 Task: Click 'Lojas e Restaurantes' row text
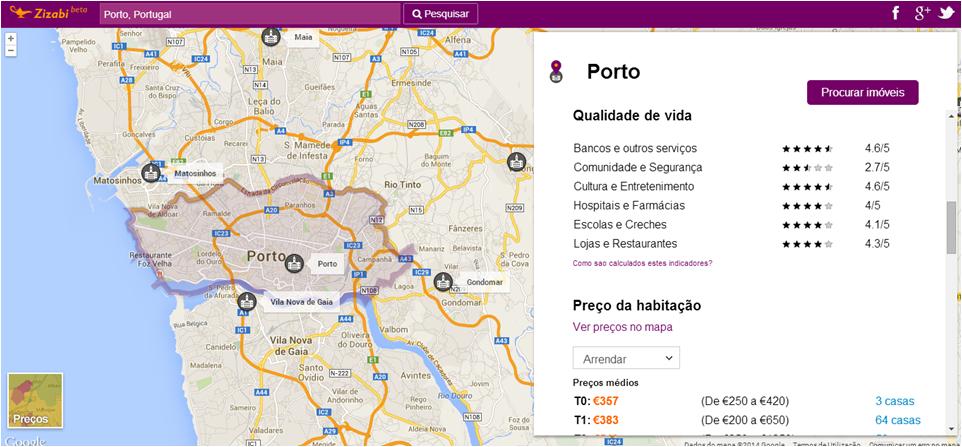(x=625, y=243)
